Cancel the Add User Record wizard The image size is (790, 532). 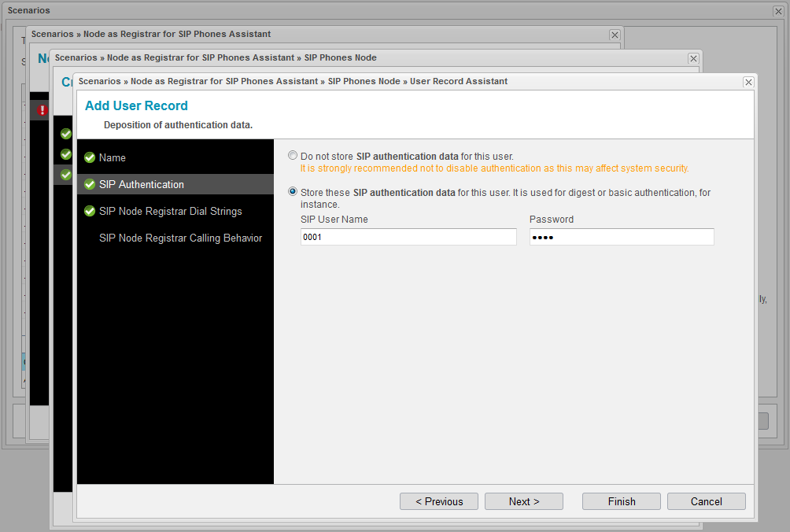[706, 501]
